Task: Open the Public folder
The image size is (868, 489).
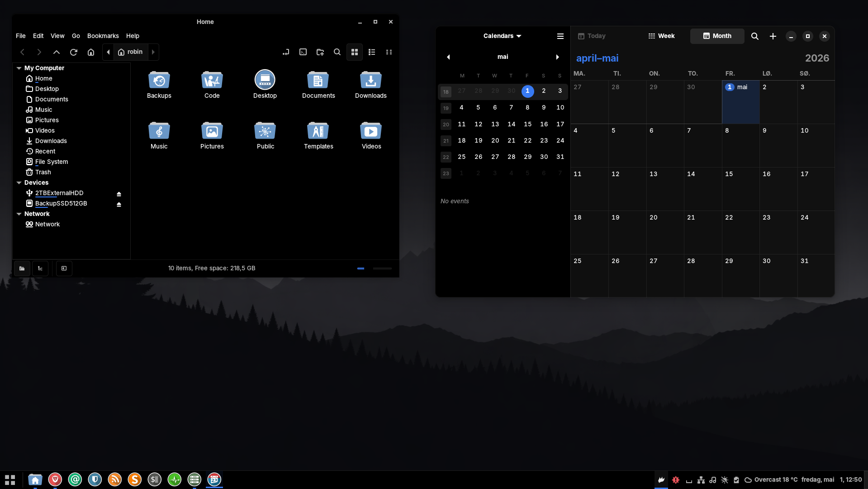Action: 266,135
